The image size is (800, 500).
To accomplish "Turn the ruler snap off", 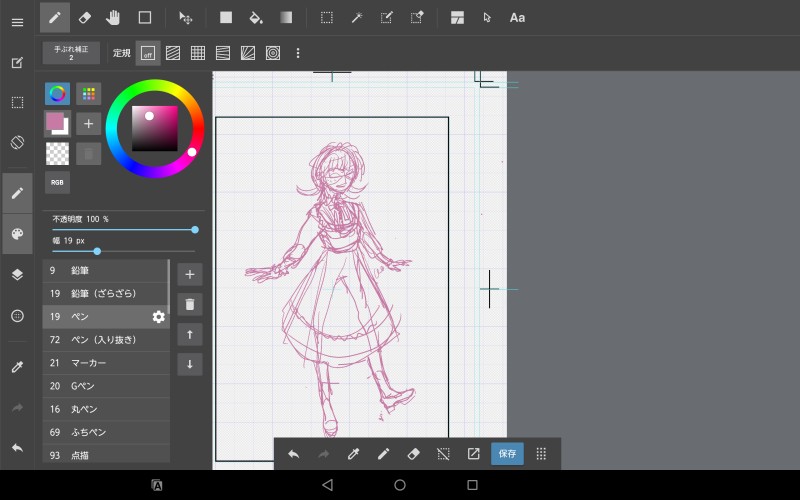I will tap(147, 53).
